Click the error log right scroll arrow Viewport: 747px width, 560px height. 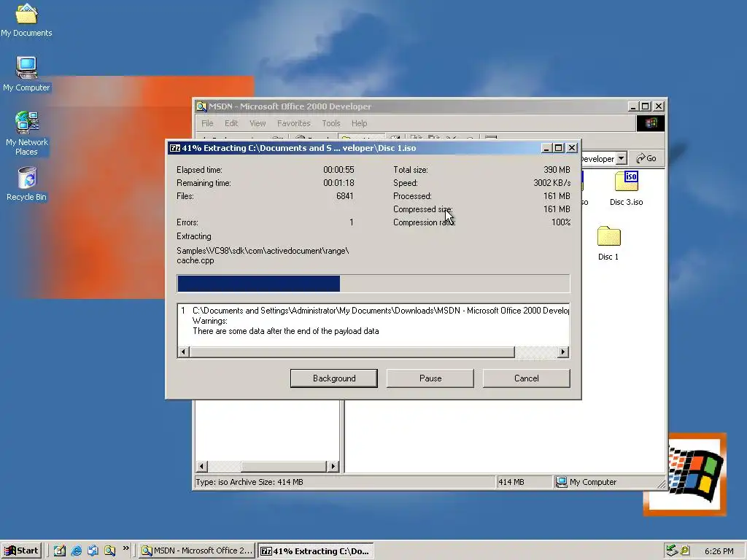coord(563,352)
